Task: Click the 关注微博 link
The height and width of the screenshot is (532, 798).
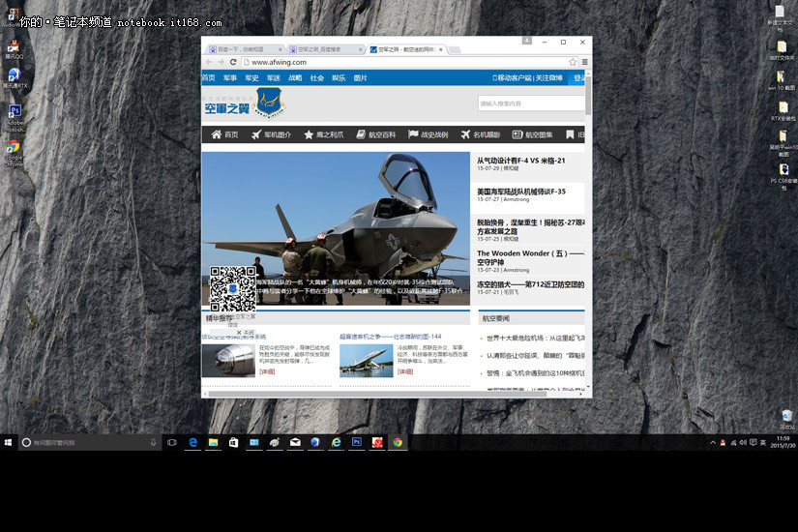Action: pos(548,78)
